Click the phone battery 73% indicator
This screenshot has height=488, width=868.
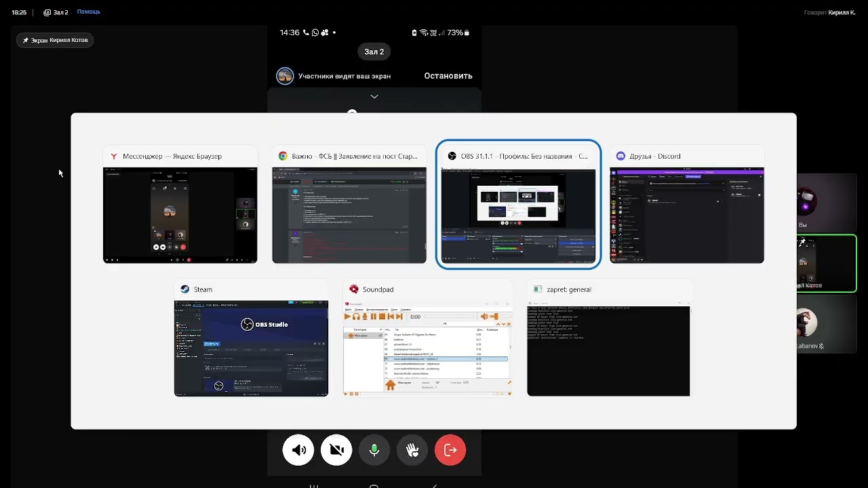pyautogui.click(x=458, y=33)
